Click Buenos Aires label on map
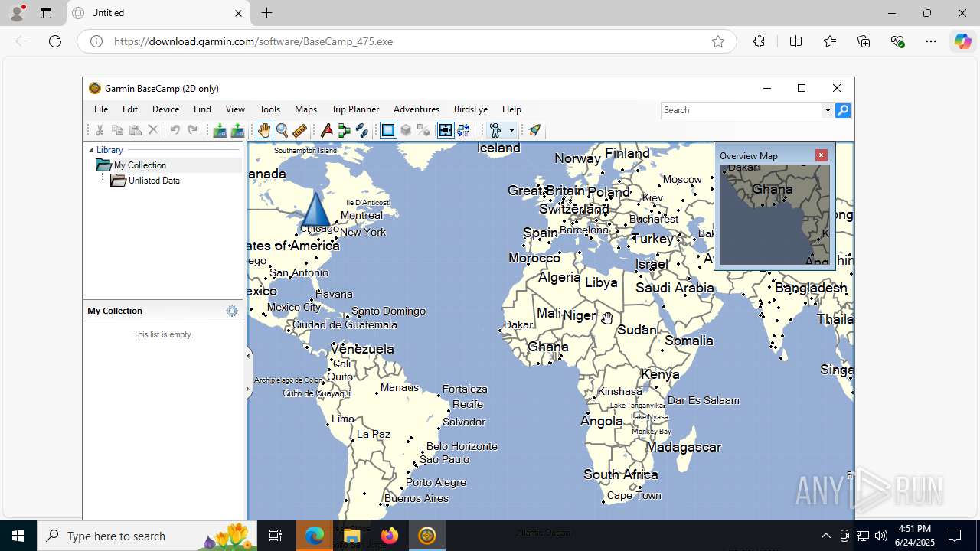This screenshot has height=551, width=980. [x=416, y=498]
